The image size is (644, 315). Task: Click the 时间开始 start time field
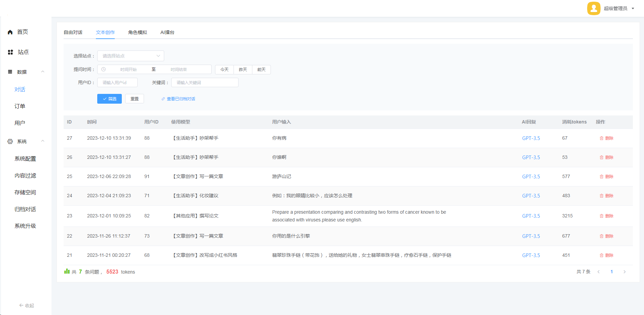[x=129, y=70]
